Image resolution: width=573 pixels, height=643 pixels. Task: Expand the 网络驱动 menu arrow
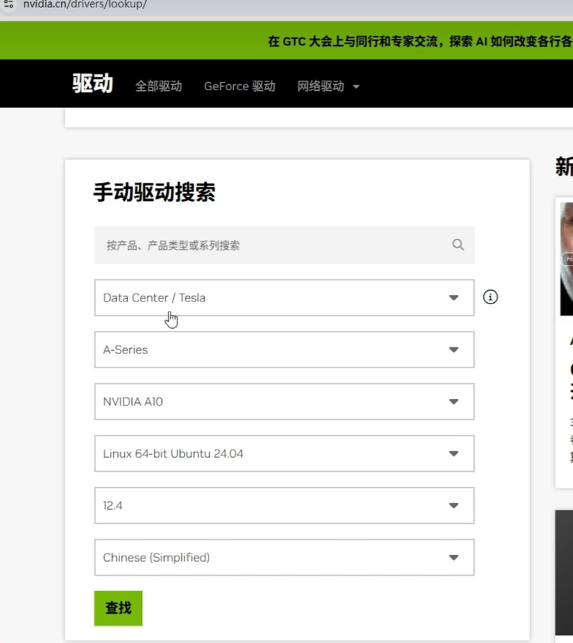[356, 87]
